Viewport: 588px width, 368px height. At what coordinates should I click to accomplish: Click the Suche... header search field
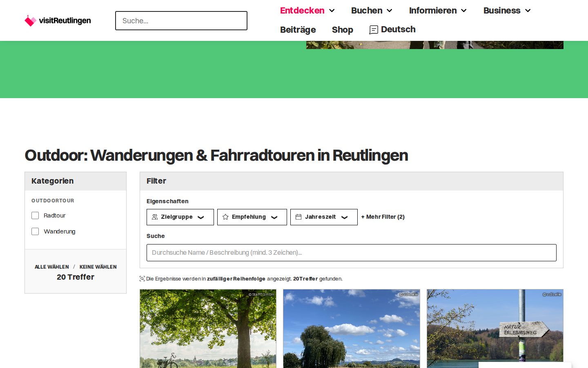pos(181,20)
